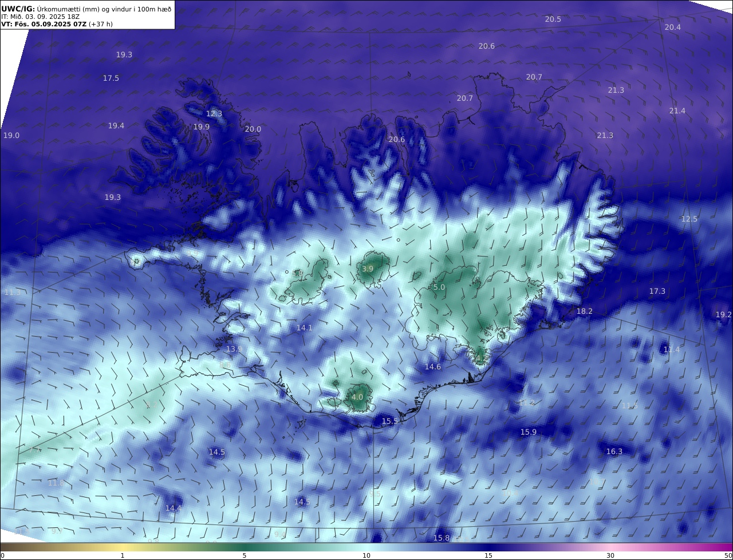Click the value label 4.0 on the southern glacier
This screenshot has width=733, height=560.
click(x=357, y=397)
